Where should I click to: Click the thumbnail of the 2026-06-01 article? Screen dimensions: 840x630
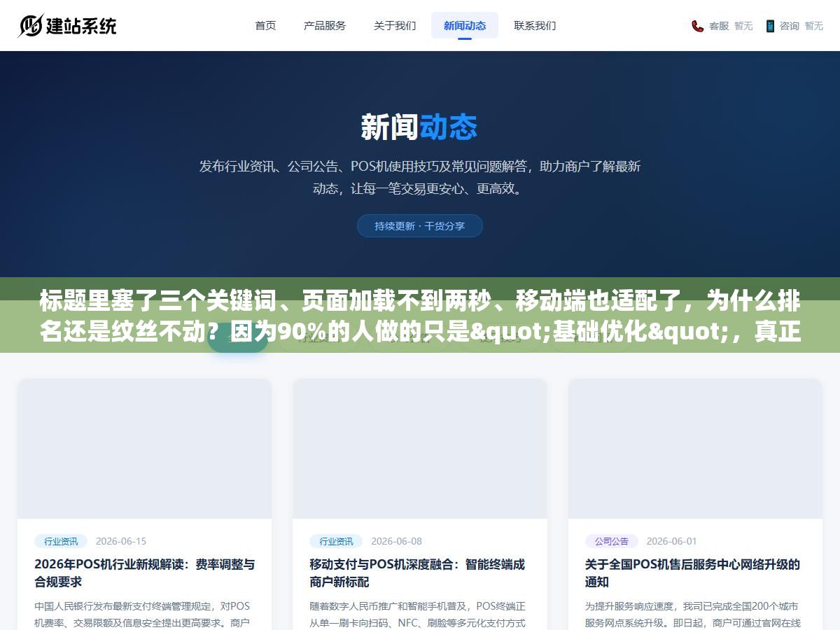click(695, 449)
